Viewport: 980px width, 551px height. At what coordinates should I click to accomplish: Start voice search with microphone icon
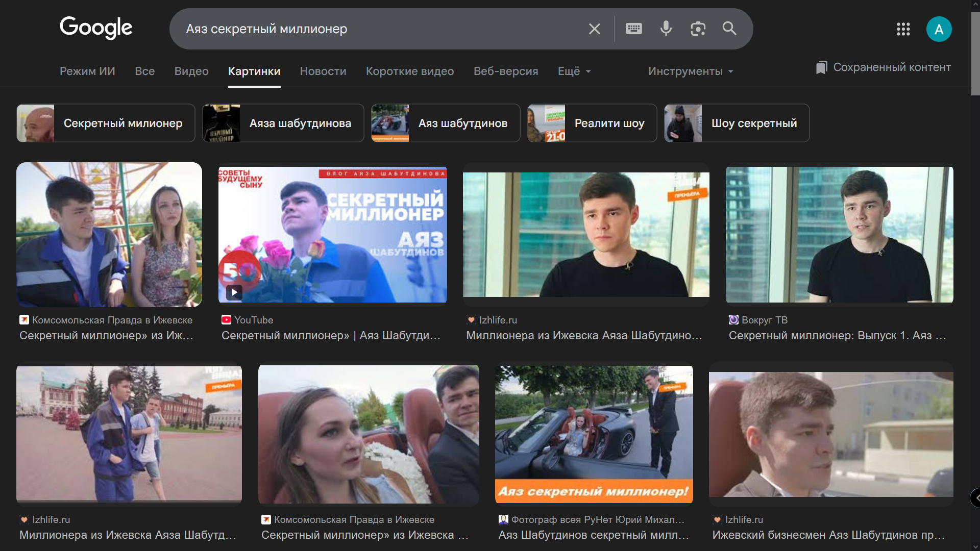(x=666, y=29)
